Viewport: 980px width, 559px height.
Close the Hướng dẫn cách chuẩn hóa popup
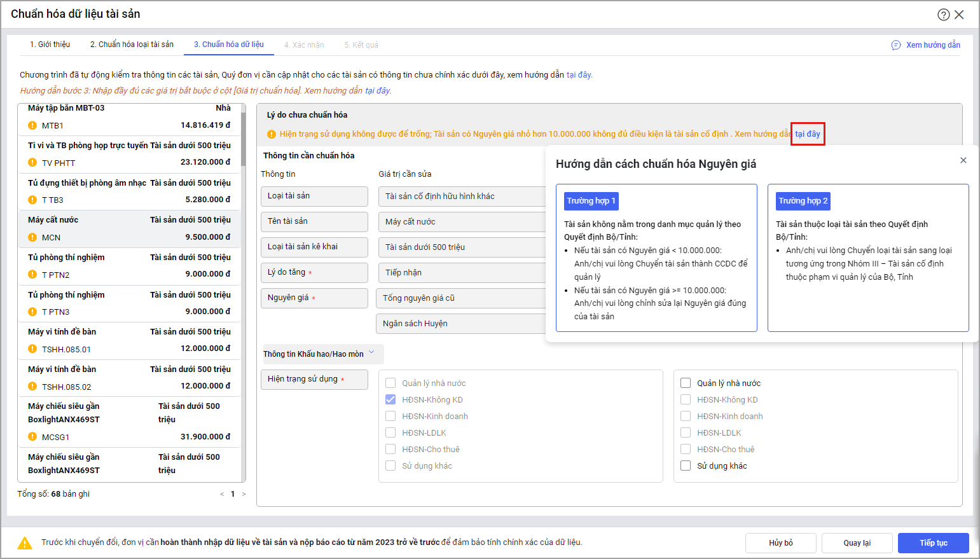[963, 160]
